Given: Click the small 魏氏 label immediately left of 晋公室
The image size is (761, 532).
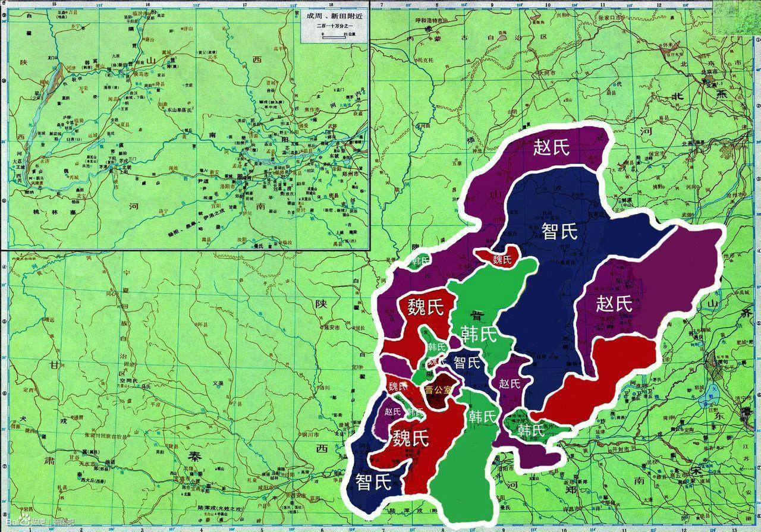Looking at the screenshot, I should pos(398,386).
